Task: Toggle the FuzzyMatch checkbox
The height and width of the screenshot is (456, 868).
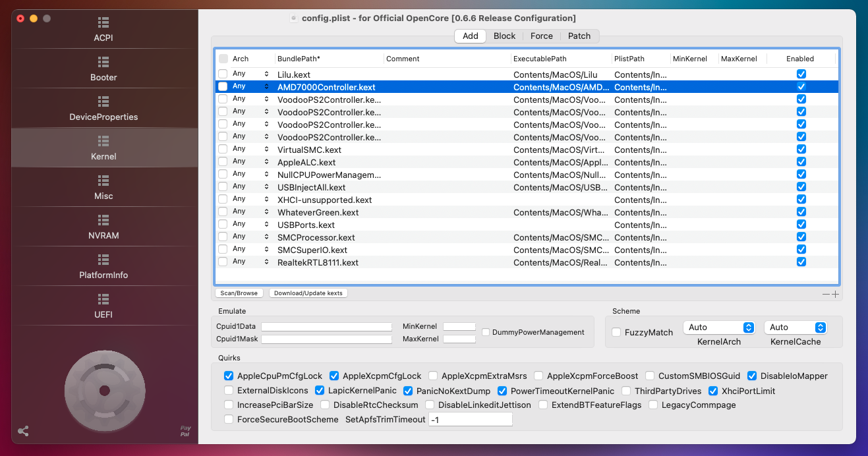Action: [x=616, y=333]
